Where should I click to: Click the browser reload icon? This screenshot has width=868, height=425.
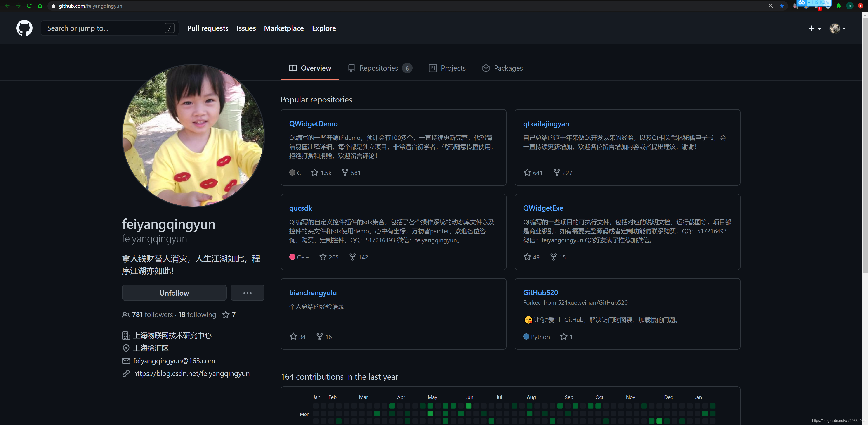point(29,6)
